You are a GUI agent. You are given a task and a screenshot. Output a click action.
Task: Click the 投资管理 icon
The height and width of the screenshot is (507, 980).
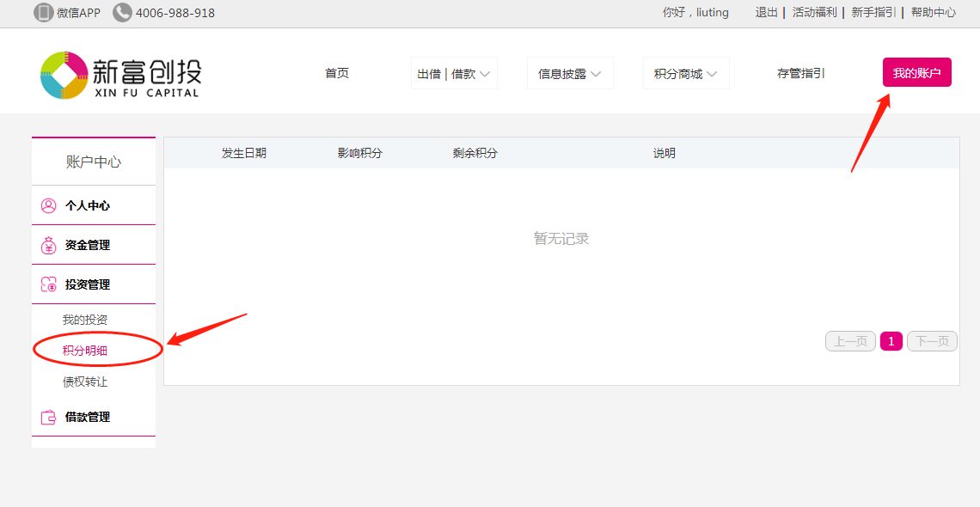[x=49, y=284]
